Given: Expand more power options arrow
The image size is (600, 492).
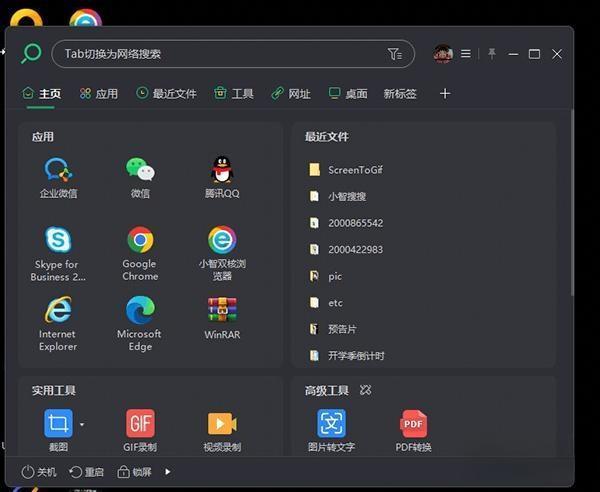Looking at the screenshot, I should 168,472.
